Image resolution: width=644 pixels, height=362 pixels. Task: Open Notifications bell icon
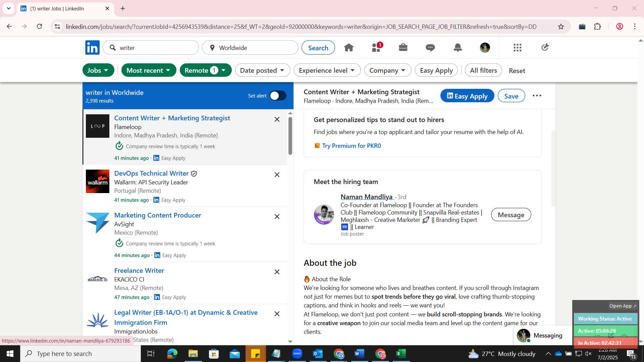pos(458,48)
